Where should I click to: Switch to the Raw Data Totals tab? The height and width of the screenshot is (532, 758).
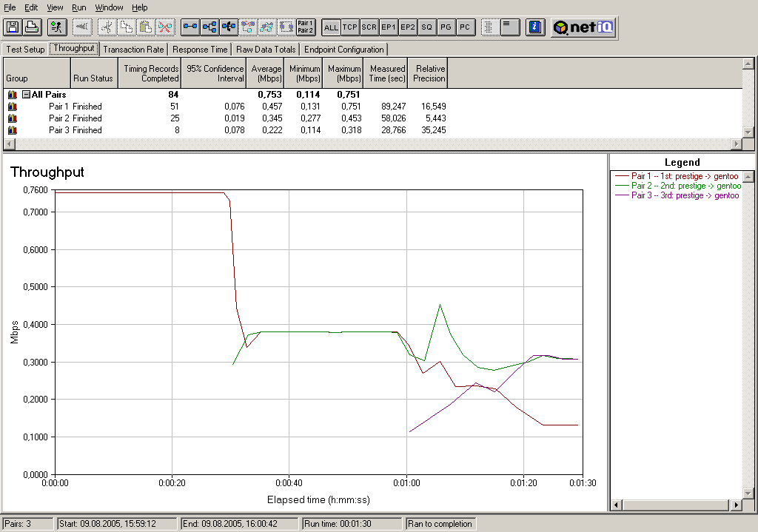[266, 50]
